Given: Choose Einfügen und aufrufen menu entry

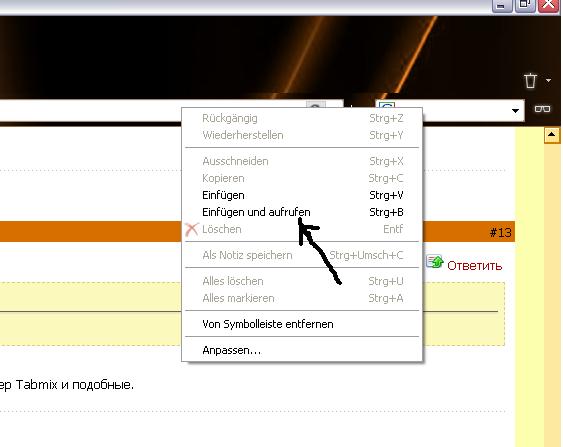Looking at the screenshot, I should [x=302, y=212].
